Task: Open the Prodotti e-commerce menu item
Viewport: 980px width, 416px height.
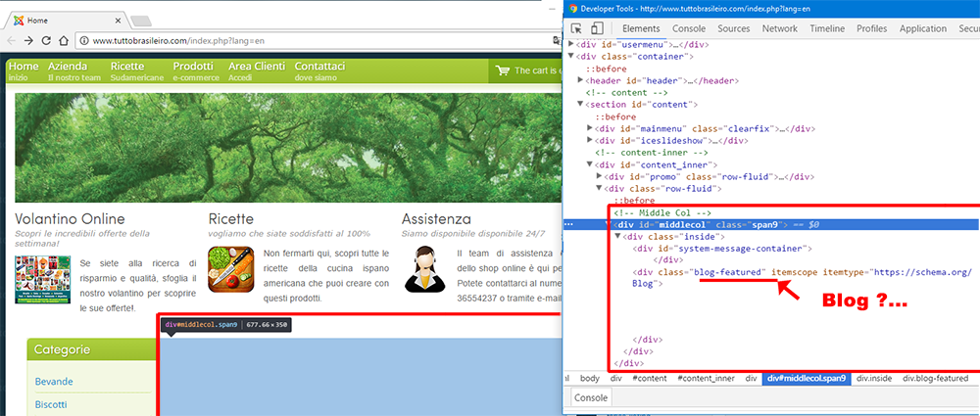Action: point(193,70)
